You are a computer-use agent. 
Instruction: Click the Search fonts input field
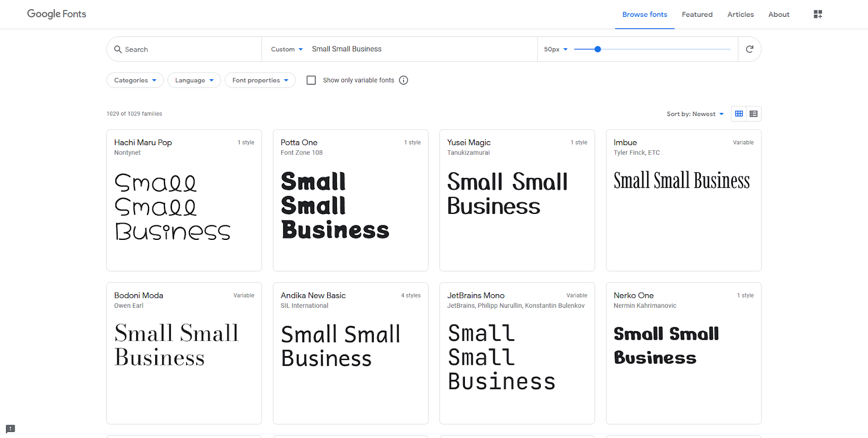coord(184,49)
